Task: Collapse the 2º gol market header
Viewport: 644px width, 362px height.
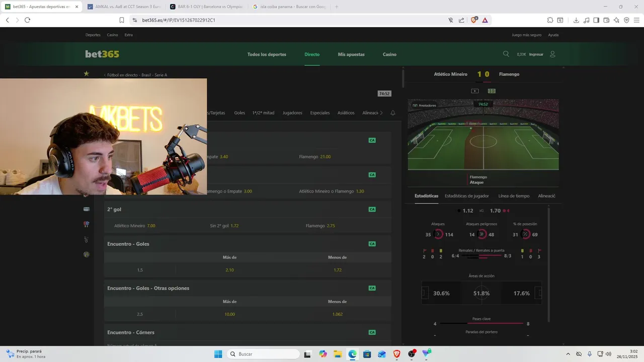Action: pos(248,209)
